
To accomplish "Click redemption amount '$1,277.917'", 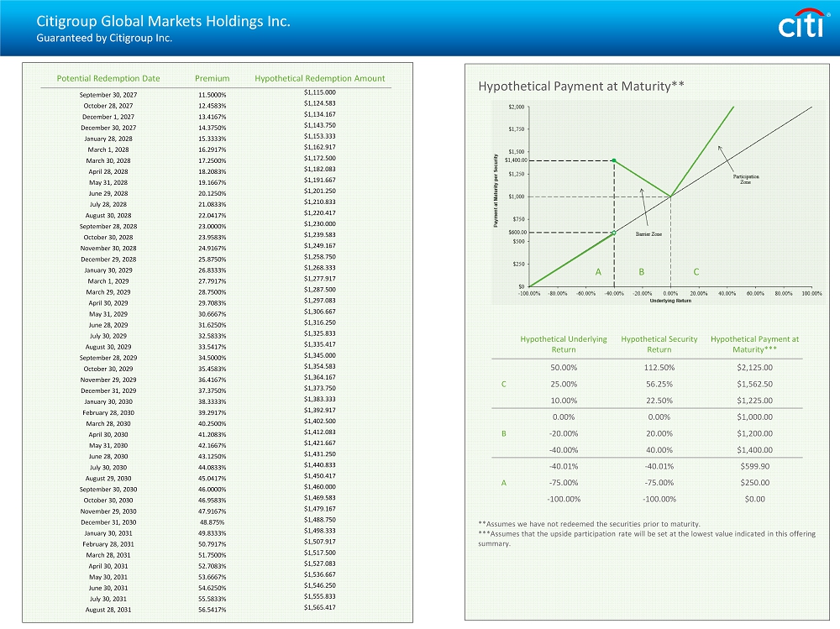I will [x=320, y=279].
